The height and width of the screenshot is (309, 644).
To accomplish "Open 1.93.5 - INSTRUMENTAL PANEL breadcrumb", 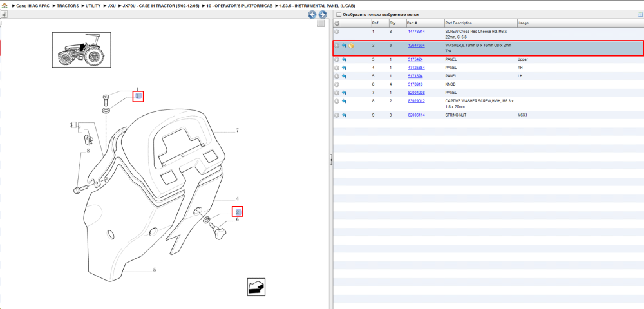I will click(x=317, y=6).
